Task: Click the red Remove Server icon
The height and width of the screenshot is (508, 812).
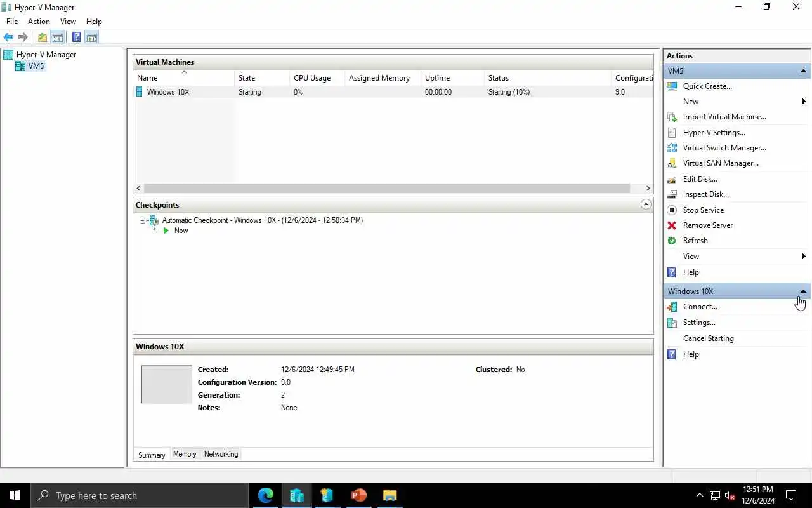Action: click(672, 225)
